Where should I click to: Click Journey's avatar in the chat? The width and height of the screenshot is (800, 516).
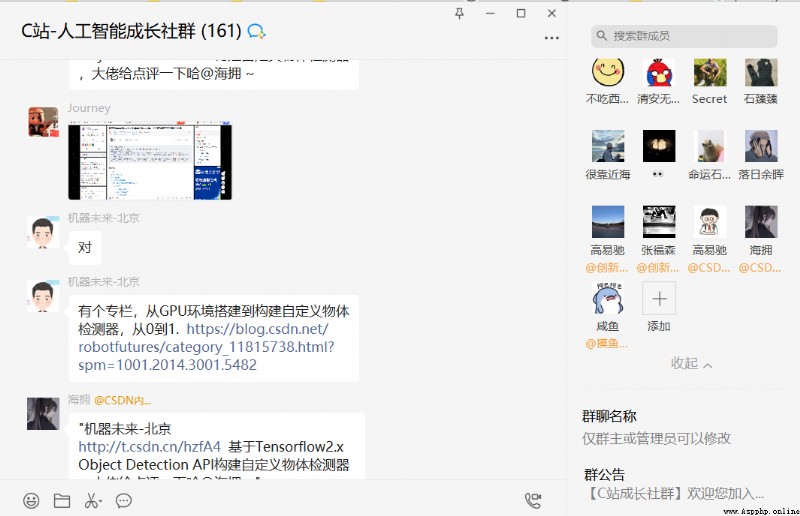coord(43,122)
